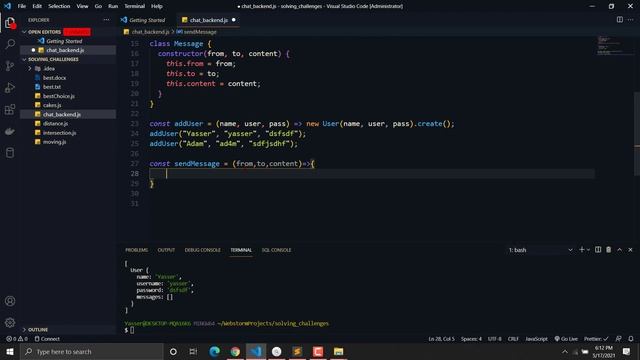Screen dimensions: 640x360
Task: Click the Windows taskbar search box
Action: click(92, 351)
